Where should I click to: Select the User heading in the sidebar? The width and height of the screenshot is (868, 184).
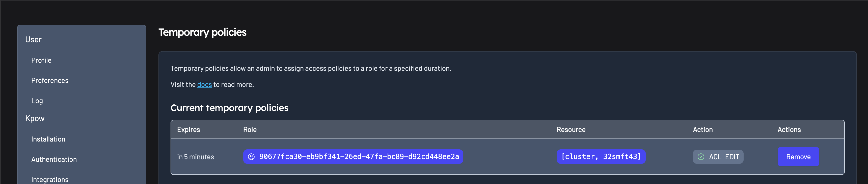33,39
